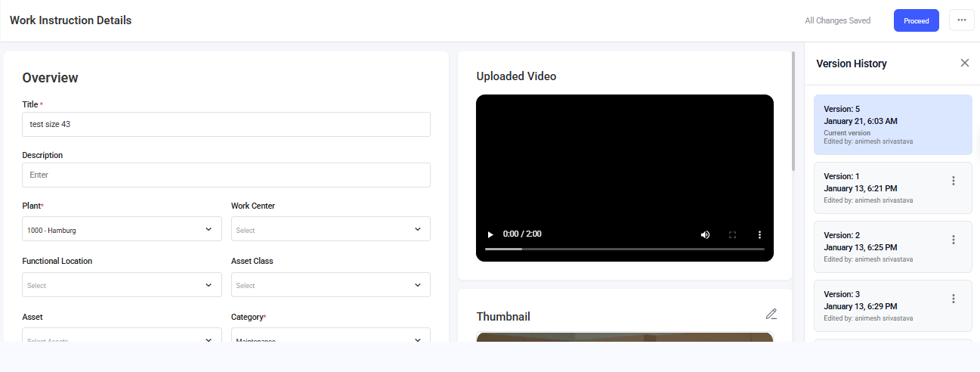Edit the thumbnail with pencil icon

(771, 314)
